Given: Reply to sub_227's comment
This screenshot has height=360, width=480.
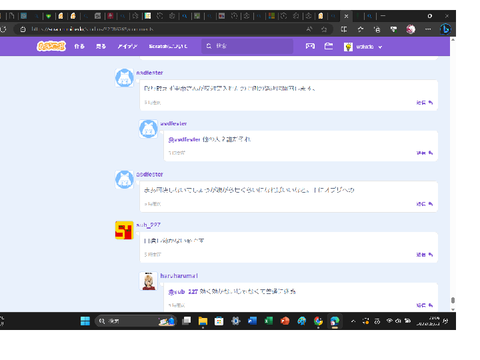Looking at the screenshot, I should tap(425, 255).
